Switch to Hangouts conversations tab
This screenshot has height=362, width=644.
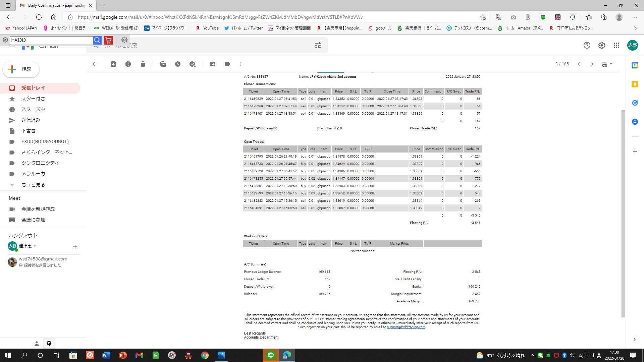point(49,344)
